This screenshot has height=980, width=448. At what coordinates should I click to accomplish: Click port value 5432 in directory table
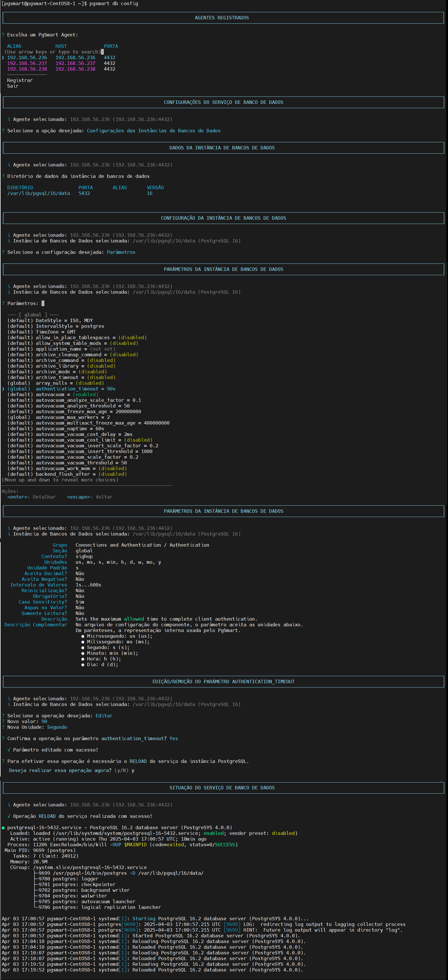(x=84, y=193)
